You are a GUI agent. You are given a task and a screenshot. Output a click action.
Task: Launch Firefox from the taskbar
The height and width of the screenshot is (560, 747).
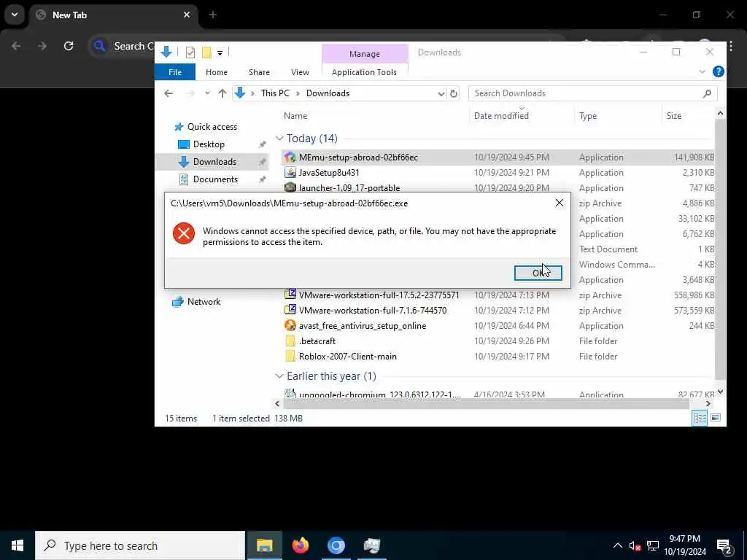point(300,545)
